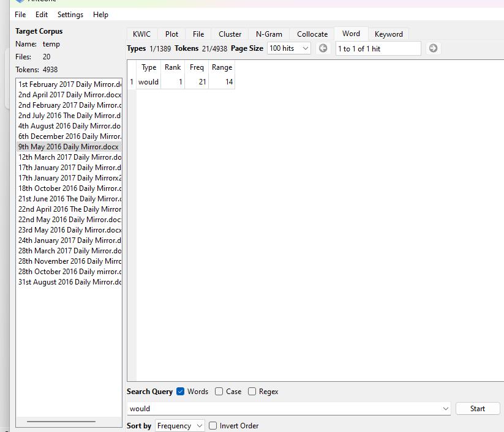Viewport: 504px width, 432px height.
Task: Select file 18th October 2016 Daily Mirror
Action: pyautogui.click(x=69, y=188)
